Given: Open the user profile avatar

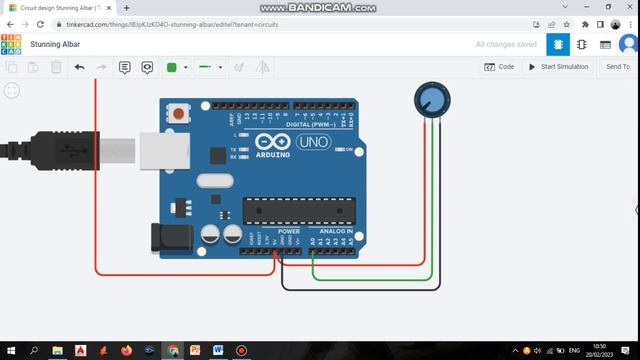Looking at the screenshot, I should (629, 44).
